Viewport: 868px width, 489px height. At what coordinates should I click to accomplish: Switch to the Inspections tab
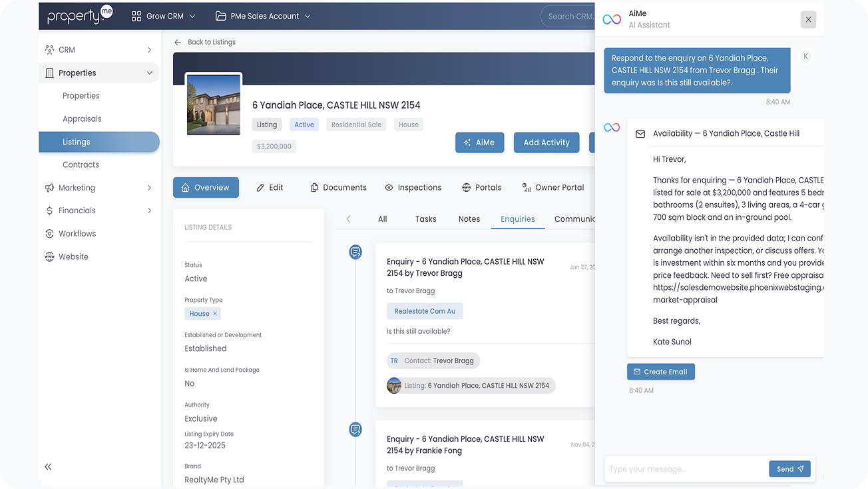[413, 188]
